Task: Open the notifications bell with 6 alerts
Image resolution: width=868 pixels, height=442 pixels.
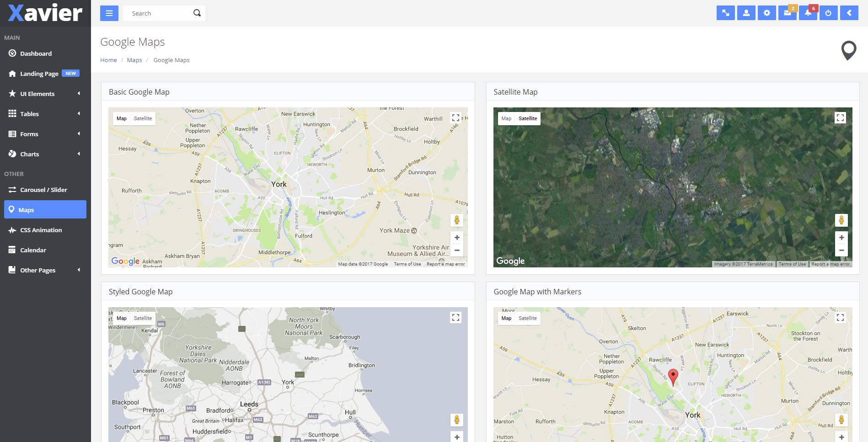Action: point(808,13)
